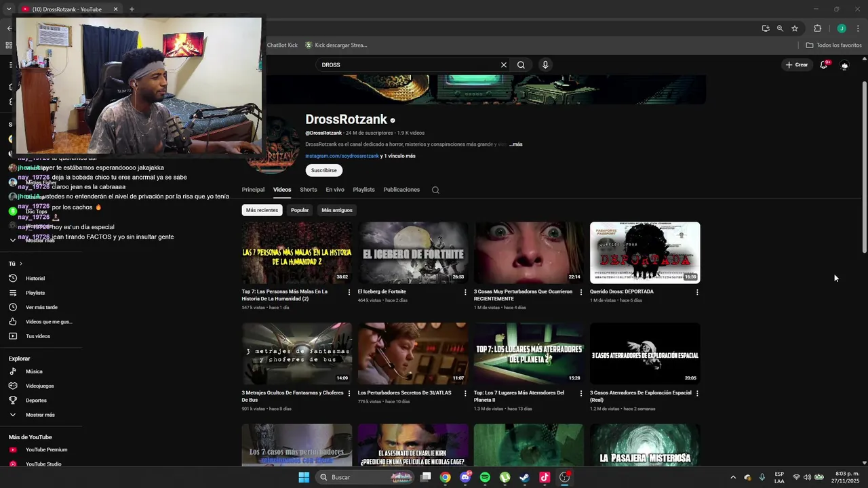Viewport: 868px width, 488px height.
Task: Open Chrome extensions puzzle icon
Action: pos(817,28)
